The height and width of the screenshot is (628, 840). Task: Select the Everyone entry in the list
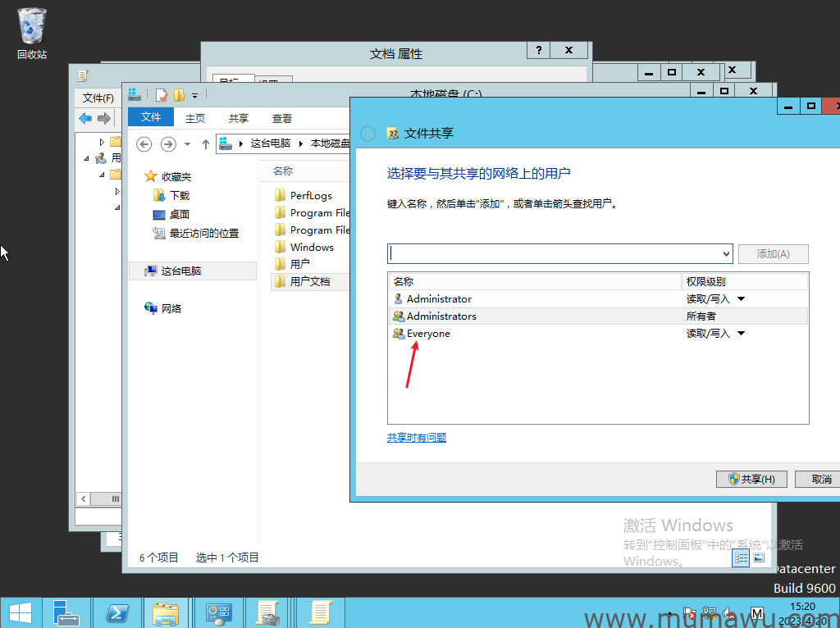[428, 334]
